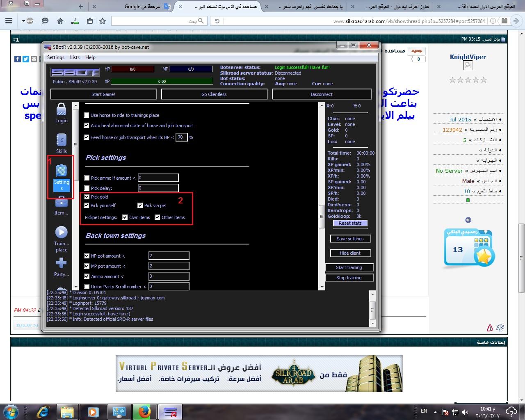Image resolution: width=525 pixels, height=420 pixels.
Task: Open SBotR Lists menu
Action: coord(75,57)
